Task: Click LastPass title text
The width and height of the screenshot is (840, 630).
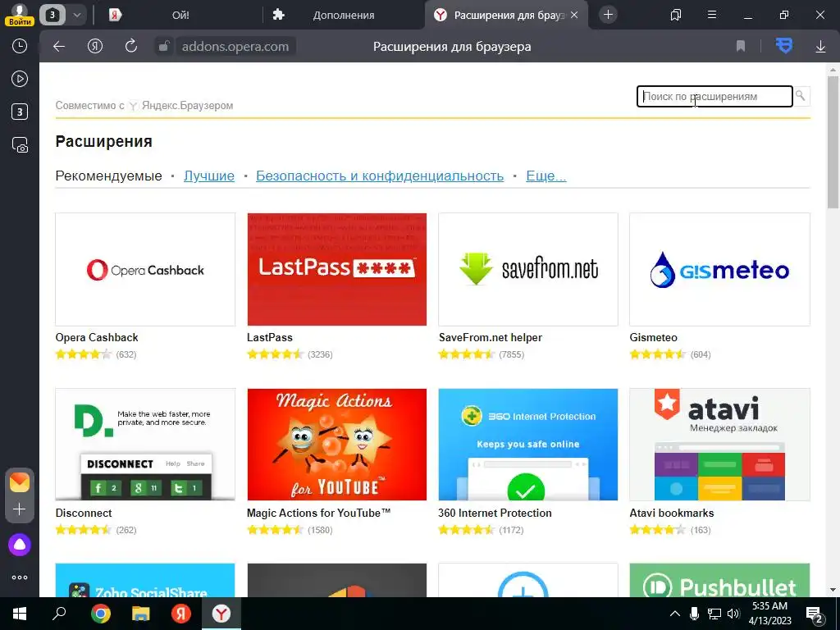Action: click(269, 337)
